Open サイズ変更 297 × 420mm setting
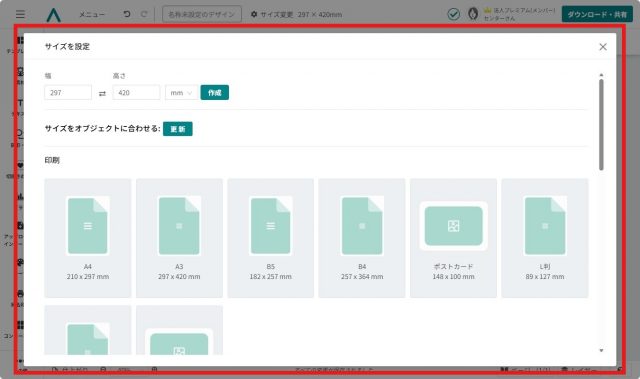This screenshot has width=640, height=379. [x=296, y=14]
